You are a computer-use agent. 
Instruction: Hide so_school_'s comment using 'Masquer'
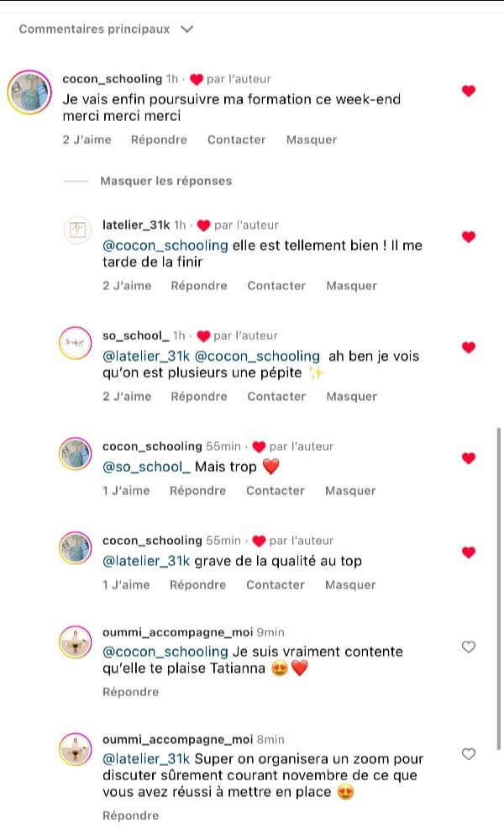[351, 396]
